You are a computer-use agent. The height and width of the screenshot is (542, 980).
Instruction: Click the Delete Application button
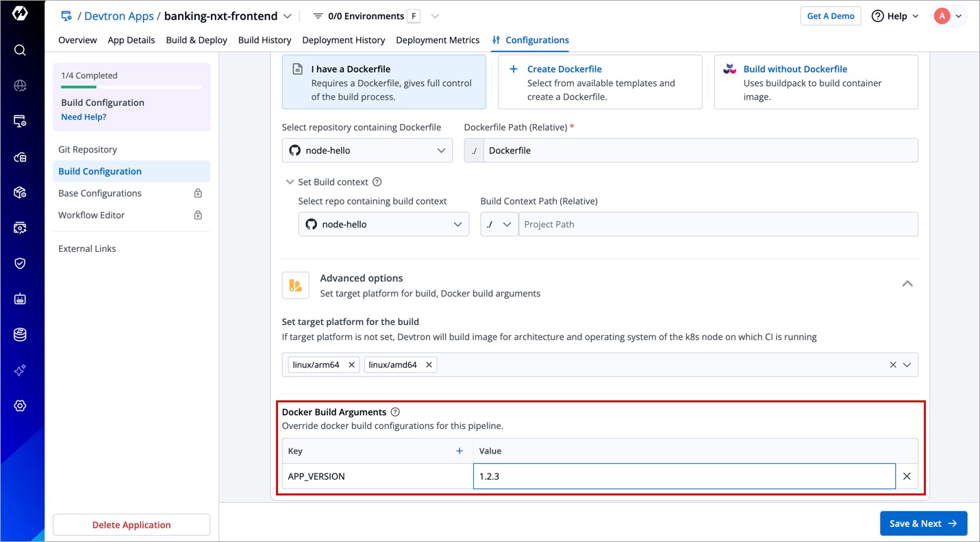point(131,525)
